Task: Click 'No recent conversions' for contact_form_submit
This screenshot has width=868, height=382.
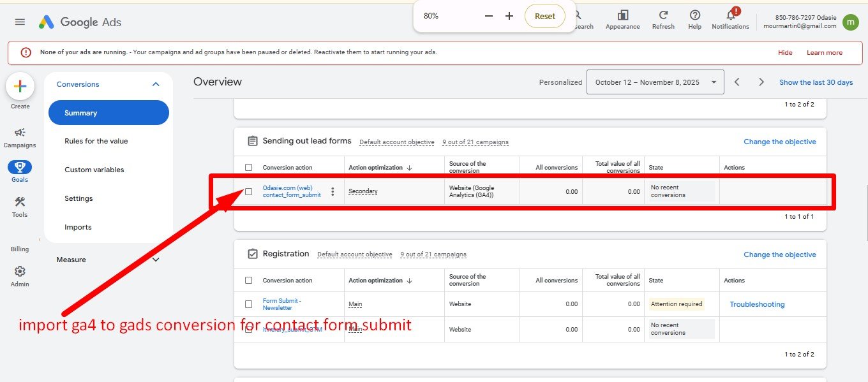Action: pos(681,191)
